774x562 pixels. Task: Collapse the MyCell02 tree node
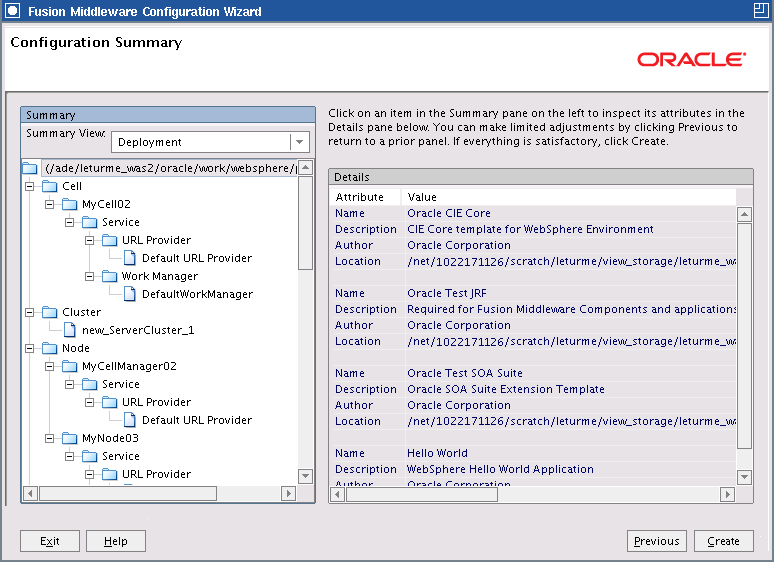49,204
